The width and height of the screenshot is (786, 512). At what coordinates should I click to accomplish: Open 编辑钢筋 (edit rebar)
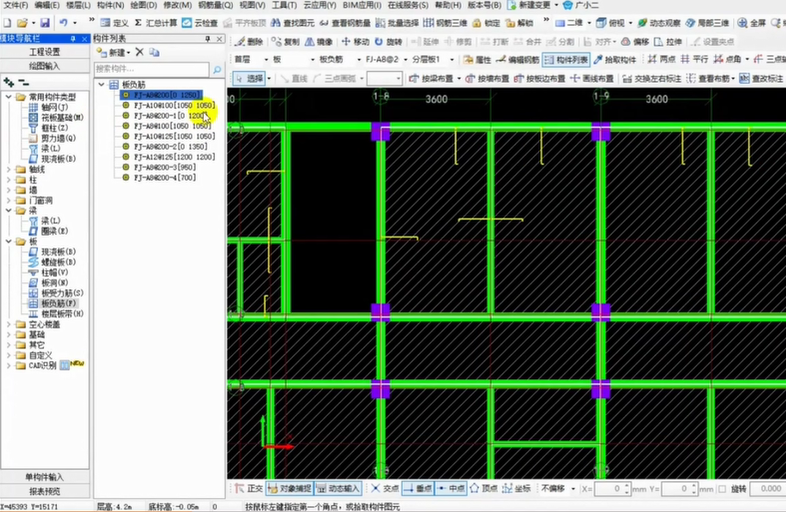pos(517,60)
